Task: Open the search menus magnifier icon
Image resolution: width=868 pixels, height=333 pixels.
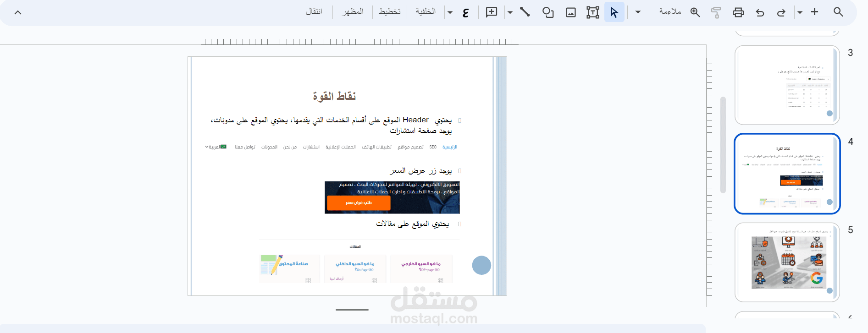Action: (838, 12)
